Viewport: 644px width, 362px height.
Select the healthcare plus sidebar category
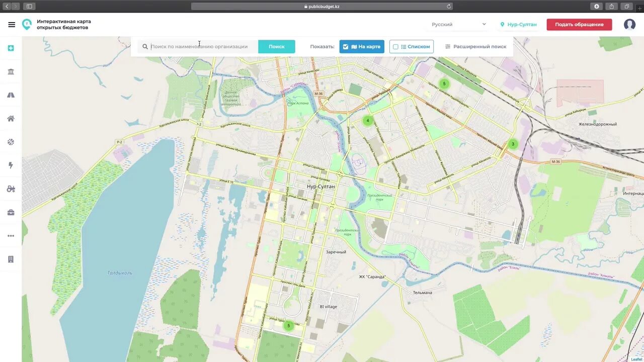pos(11,48)
